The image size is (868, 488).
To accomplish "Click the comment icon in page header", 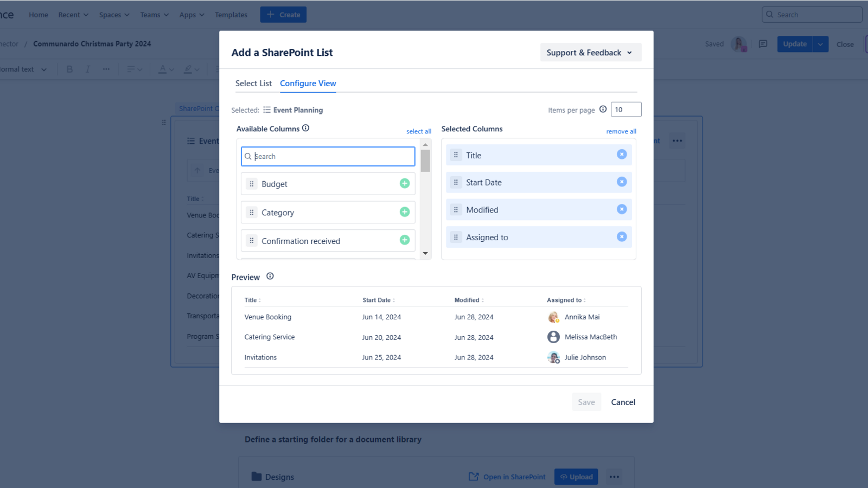I will (763, 44).
